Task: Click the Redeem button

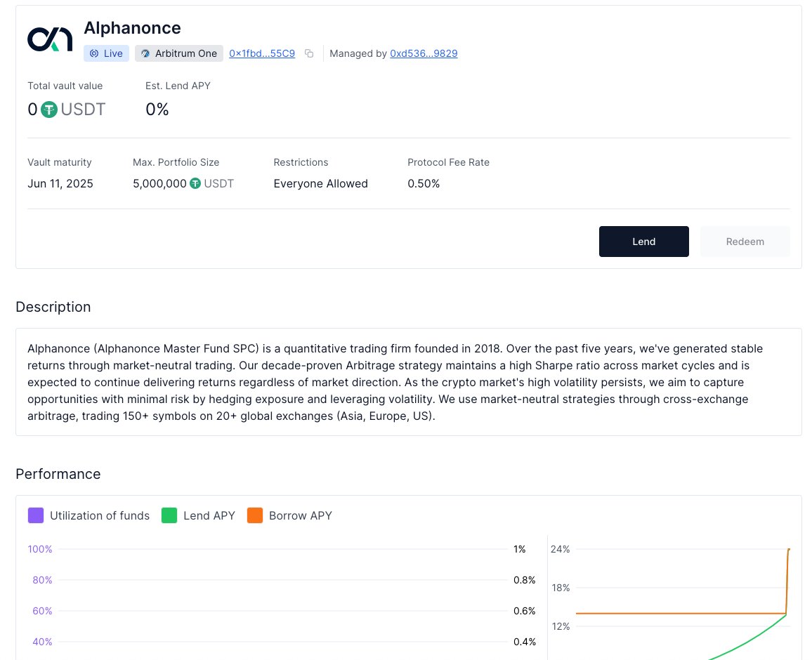Action: click(745, 242)
